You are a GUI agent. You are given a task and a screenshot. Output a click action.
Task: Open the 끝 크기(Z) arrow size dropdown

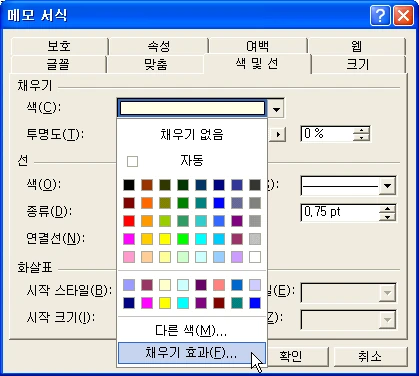click(387, 320)
